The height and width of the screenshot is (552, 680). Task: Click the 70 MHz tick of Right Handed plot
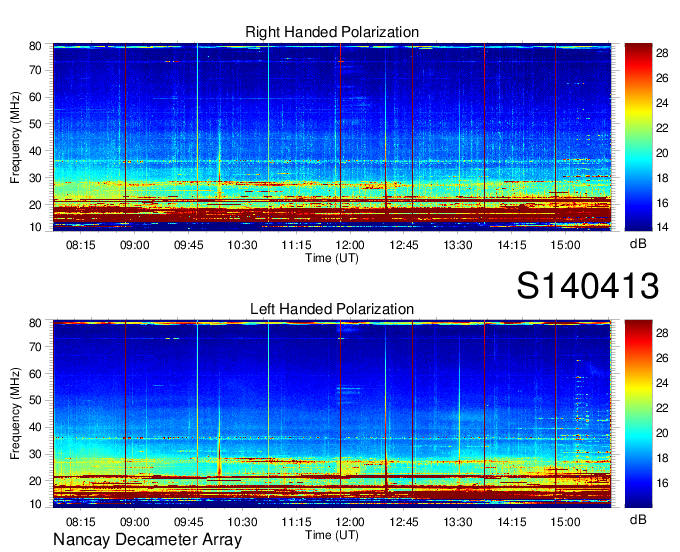tap(35, 70)
